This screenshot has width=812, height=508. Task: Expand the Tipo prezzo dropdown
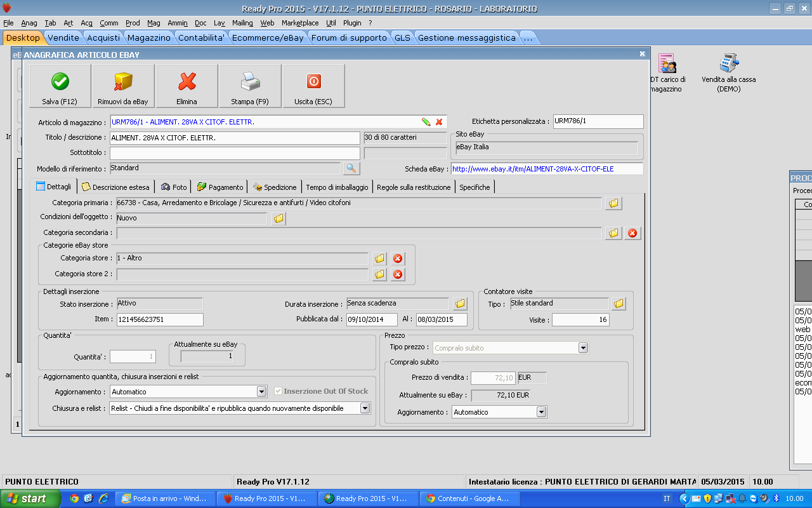(583, 348)
